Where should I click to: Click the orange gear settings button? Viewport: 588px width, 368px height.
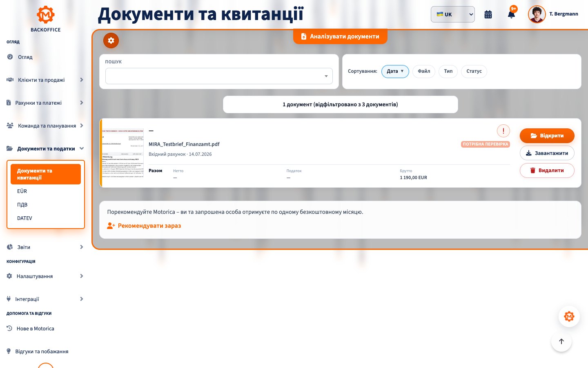(x=111, y=40)
